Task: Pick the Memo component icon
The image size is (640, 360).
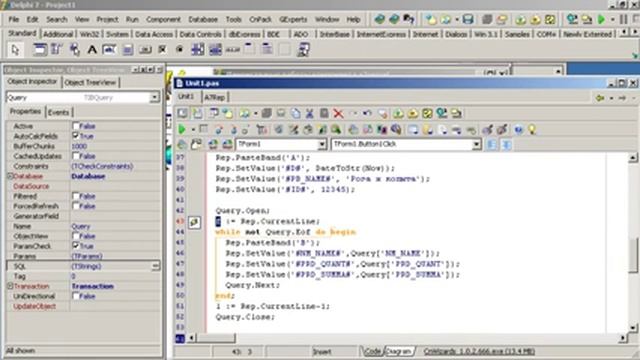Action: (x=127, y=50)
